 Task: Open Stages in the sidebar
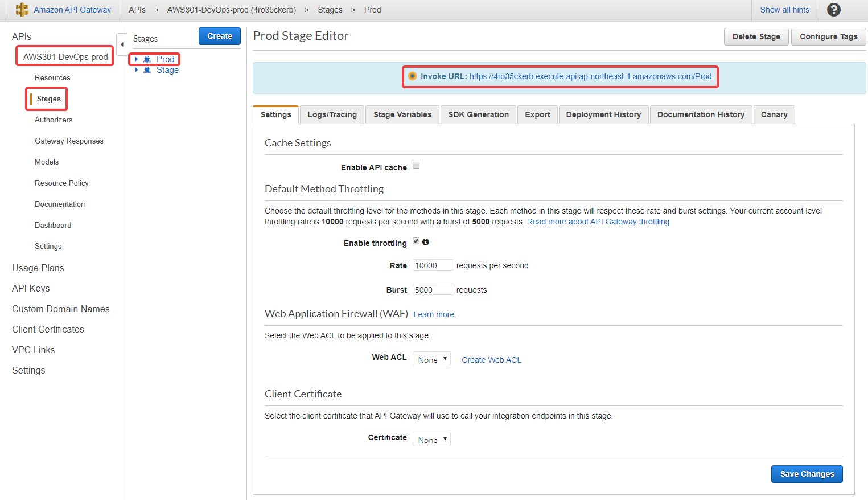(x=49, y=99)
